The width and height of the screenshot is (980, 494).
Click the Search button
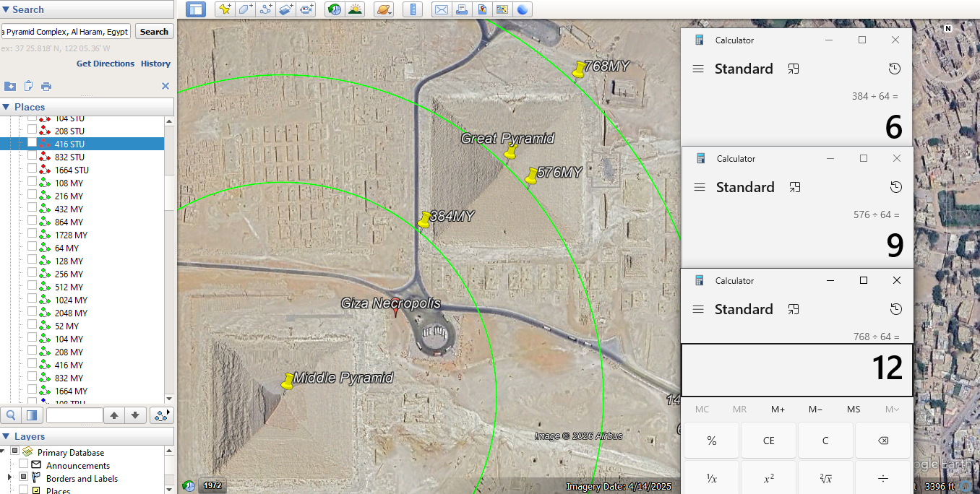click(154, 32)
